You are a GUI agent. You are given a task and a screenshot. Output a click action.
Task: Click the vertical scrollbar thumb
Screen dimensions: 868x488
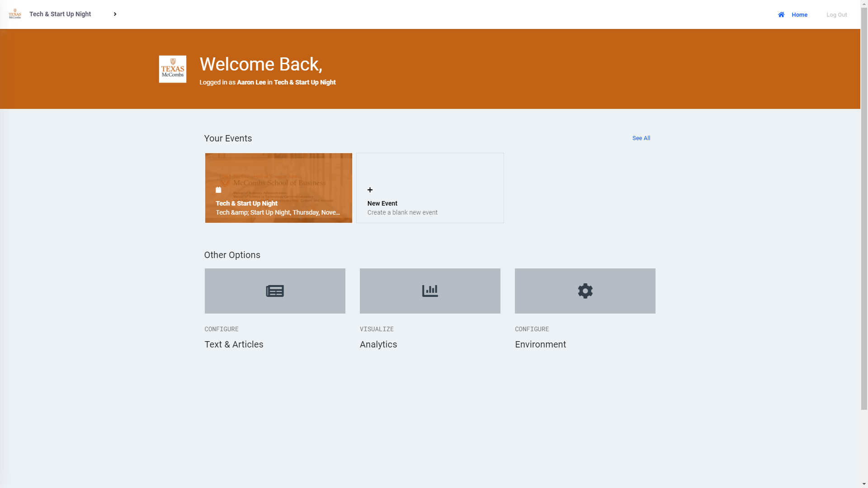(x=864, y=208)
